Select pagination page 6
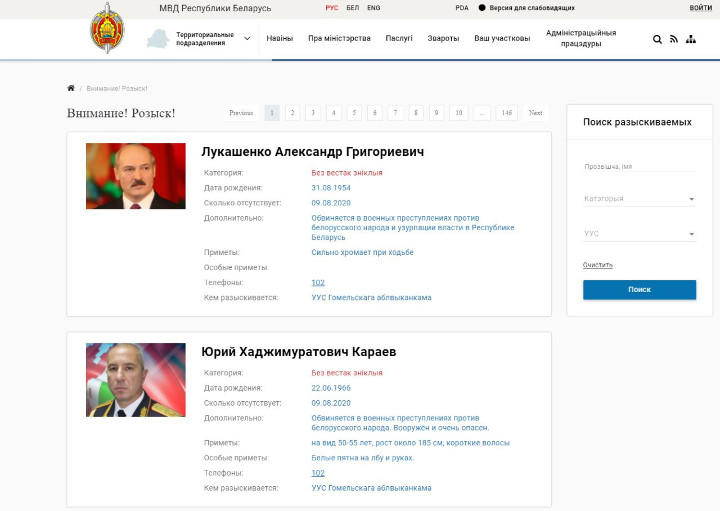Screen dimensions: 720x511 coord(375,113)
